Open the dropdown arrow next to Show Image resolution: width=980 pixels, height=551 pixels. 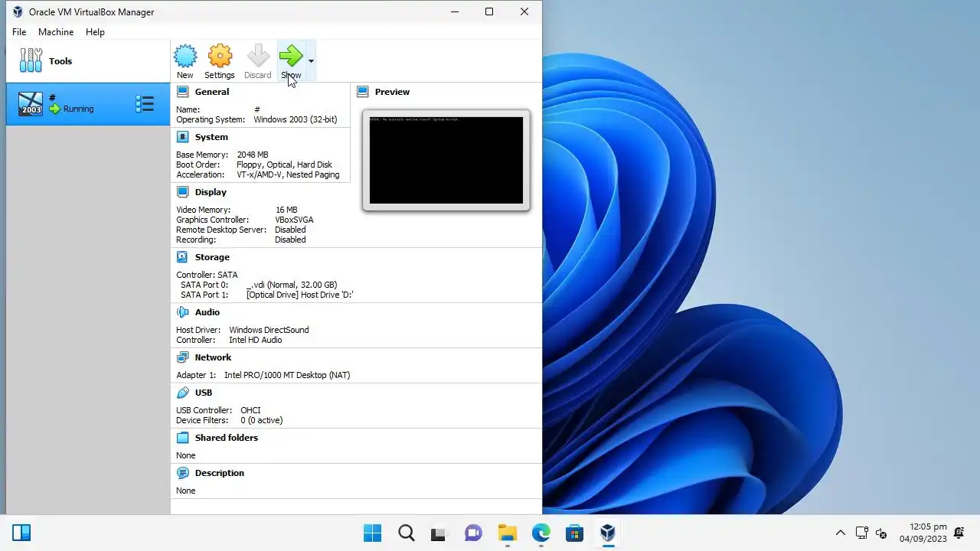click(311, 60)
